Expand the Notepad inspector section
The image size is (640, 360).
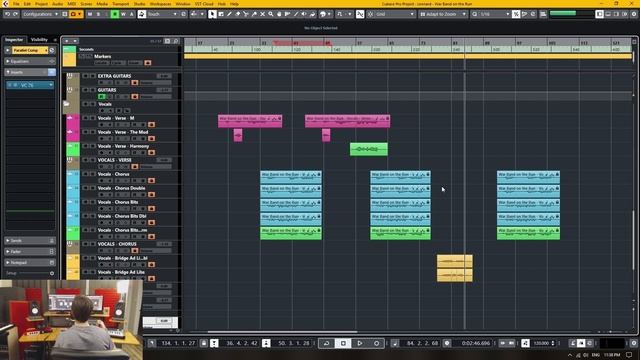tap(30, 262)
